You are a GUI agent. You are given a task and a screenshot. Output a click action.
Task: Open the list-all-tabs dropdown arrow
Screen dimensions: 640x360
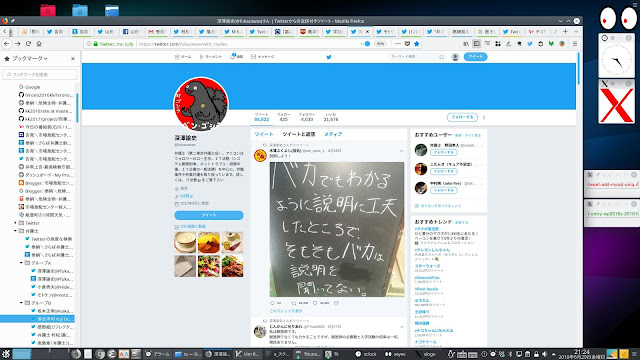pyautogui.click(x=576, y=31)
